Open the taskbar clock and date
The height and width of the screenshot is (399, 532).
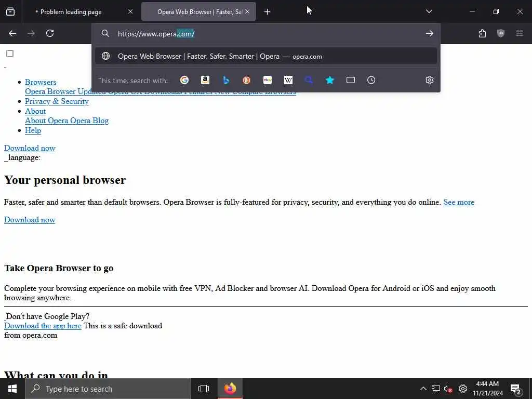tap(487, 389)
